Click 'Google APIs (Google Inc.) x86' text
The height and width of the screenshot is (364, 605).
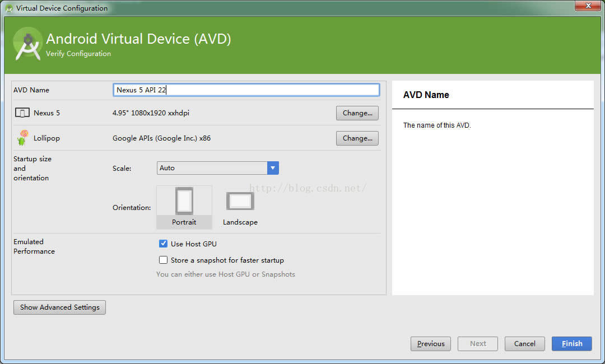coord(162,138)
